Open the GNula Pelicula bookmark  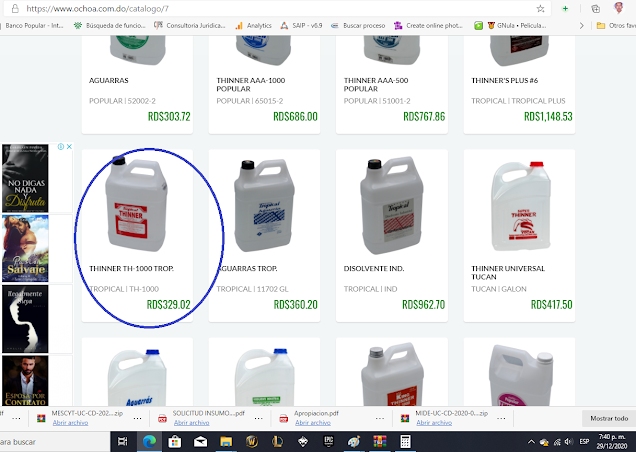tap(517, 26)
